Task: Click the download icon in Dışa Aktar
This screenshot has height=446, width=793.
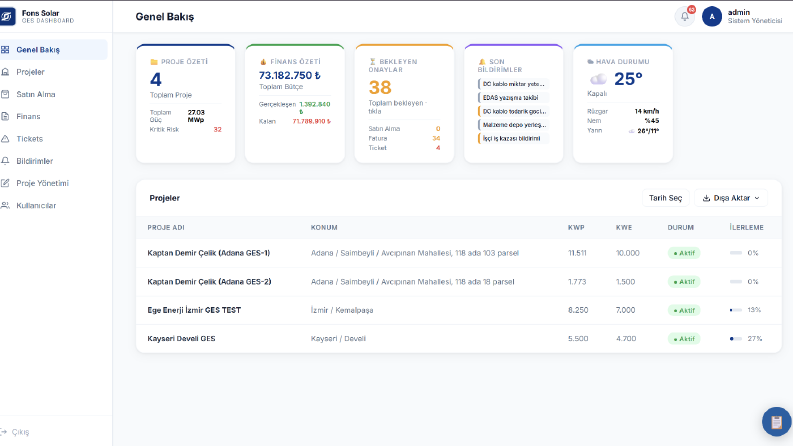Action: coord(706,198)
